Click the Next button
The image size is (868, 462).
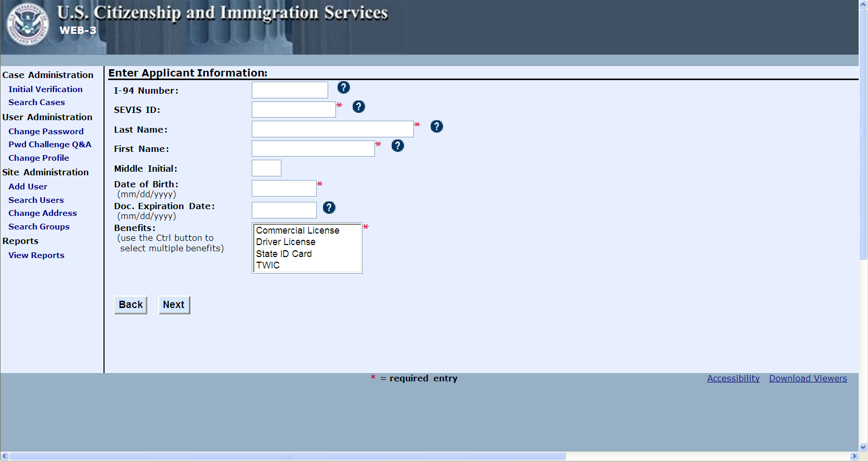click(174, 305)
